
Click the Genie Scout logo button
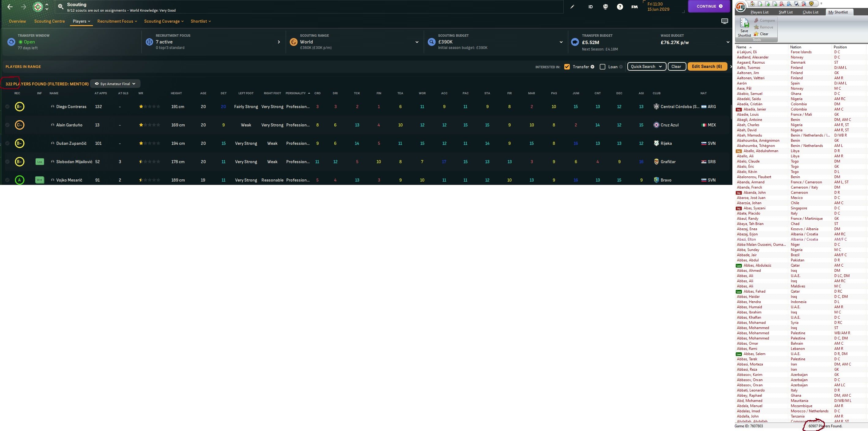click(x=741, y=7)
